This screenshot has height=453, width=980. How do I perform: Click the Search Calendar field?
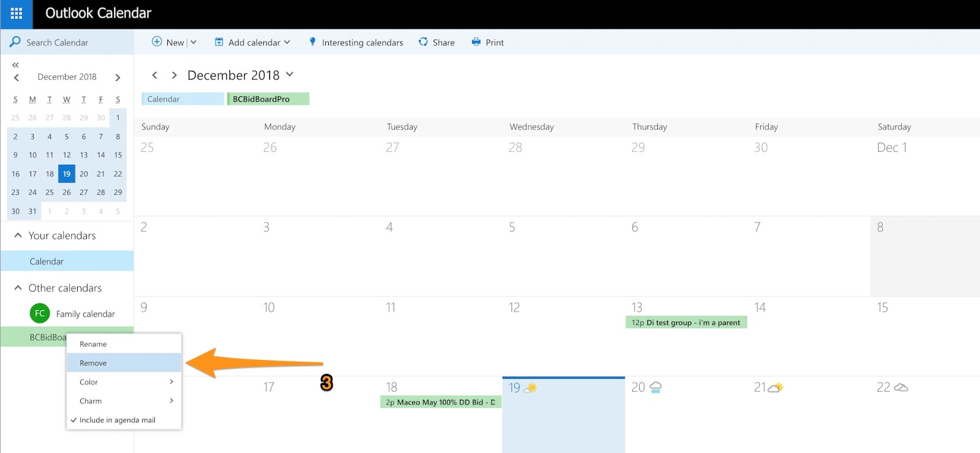coord(67,42)
